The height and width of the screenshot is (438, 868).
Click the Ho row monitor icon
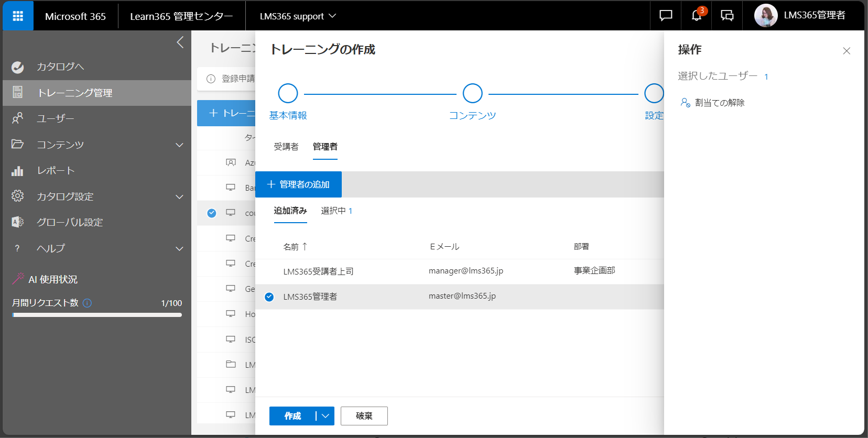[x=231, y=313]
